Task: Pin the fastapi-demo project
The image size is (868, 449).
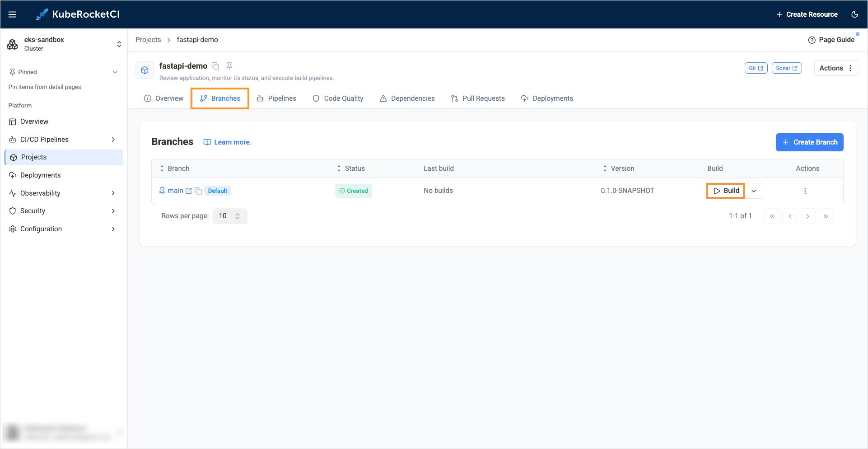Action: [229, 66]
